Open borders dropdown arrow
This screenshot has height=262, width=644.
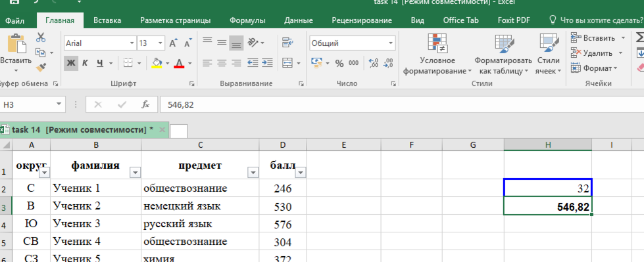point(139,64)
